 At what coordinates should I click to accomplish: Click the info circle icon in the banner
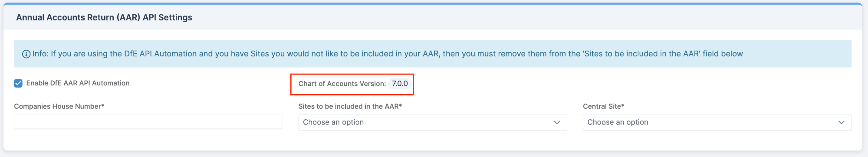(26, 54)
